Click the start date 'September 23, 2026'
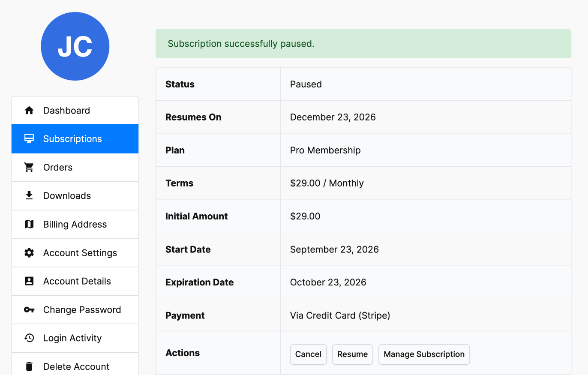Screen dimensions: 588x375 tap(334, 249)
